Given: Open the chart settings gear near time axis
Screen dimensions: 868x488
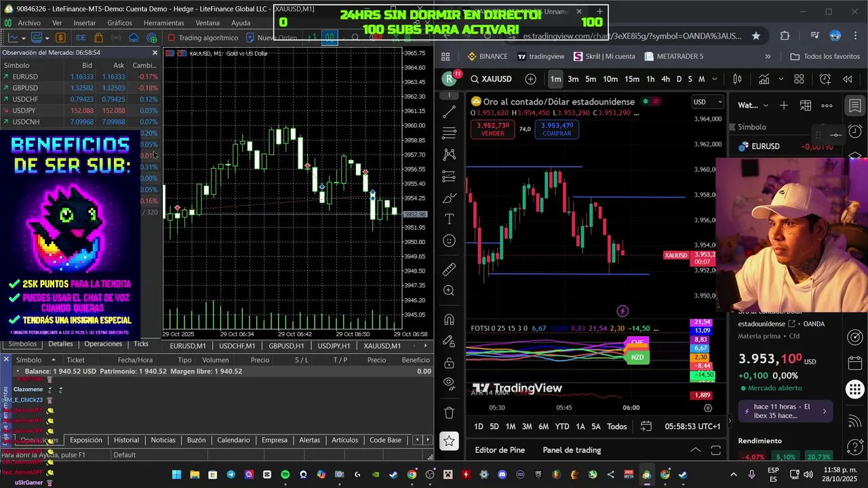Looking at the screenshot, I should [x=708, y=408].
